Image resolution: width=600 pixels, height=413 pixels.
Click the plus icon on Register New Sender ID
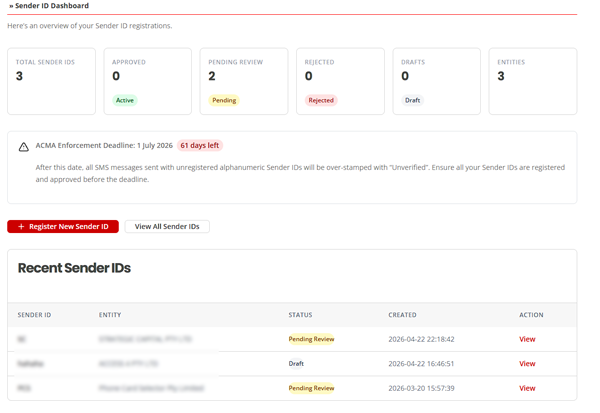coord(21,227)
